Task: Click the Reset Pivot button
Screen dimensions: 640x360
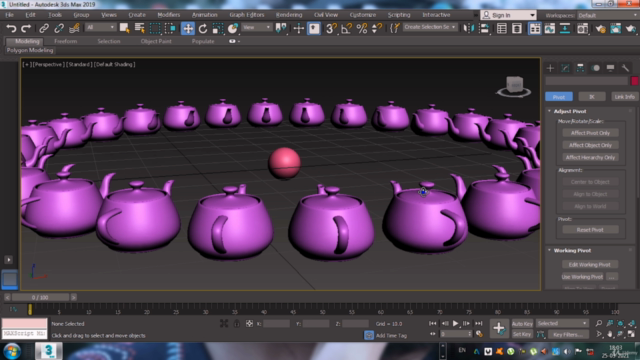Action: pos(590,230)
